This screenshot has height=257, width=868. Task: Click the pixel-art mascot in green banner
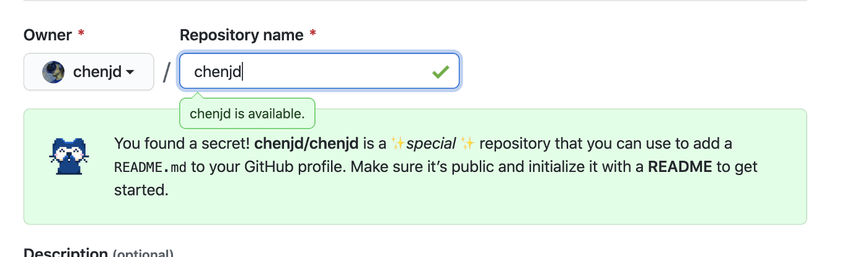69,155
